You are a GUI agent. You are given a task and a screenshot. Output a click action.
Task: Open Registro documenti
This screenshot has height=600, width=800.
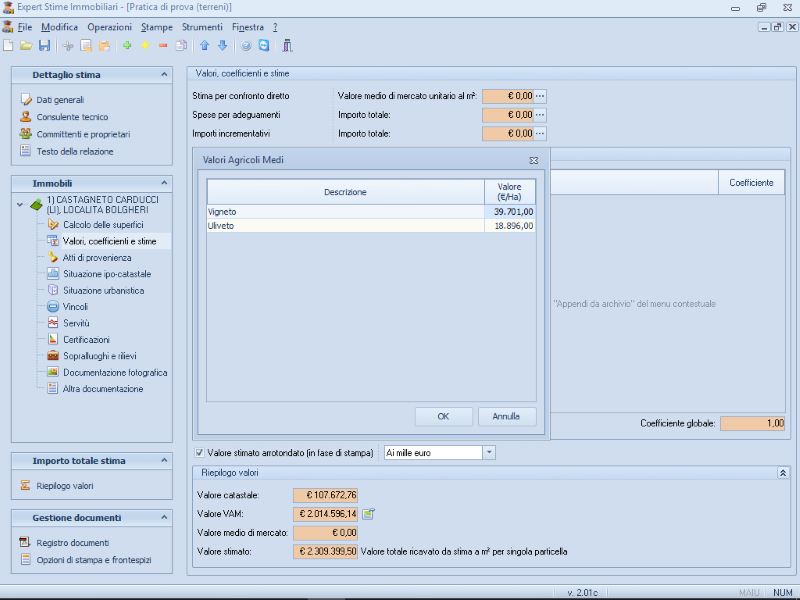click(x=72, y=543)
